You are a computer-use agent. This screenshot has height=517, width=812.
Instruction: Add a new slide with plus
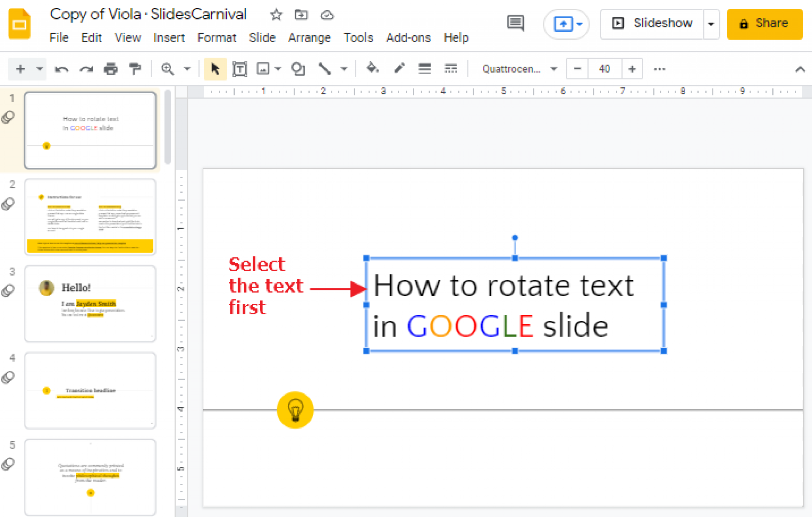[20, 69]
